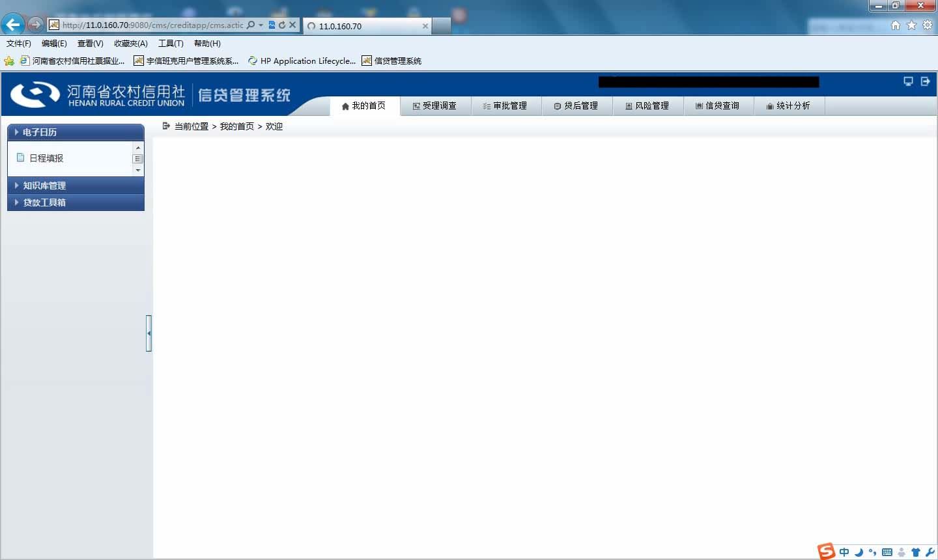Go back with the browser Back arrow

pos(12,25)
